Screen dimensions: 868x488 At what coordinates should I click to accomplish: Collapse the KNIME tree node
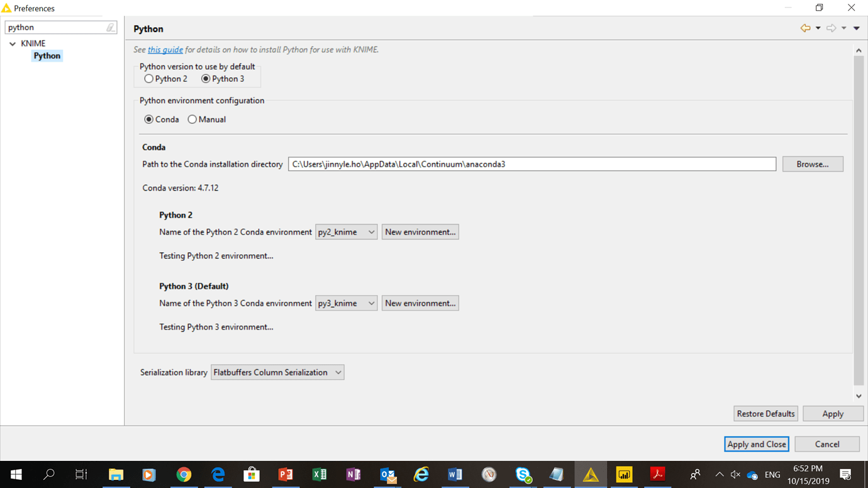[x=12, y=43]
